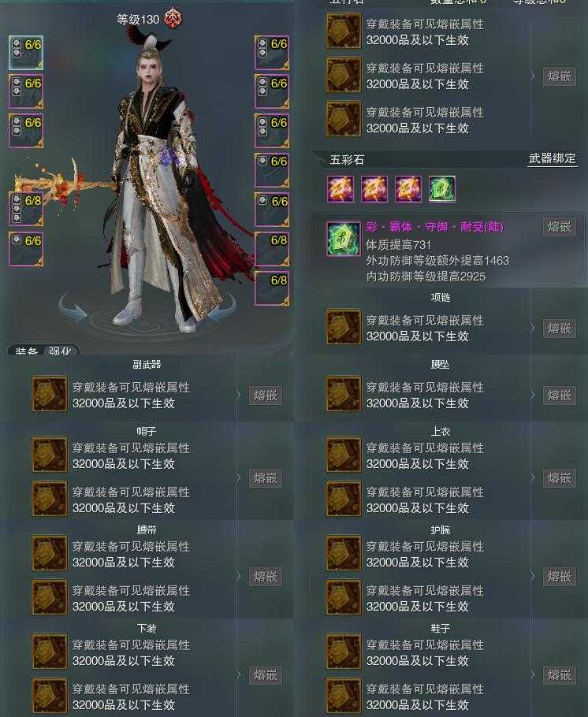Click the faction emblem beside 等级130
Image resolution: width=588 pixels, height=717 pixels.
point(173,19)
